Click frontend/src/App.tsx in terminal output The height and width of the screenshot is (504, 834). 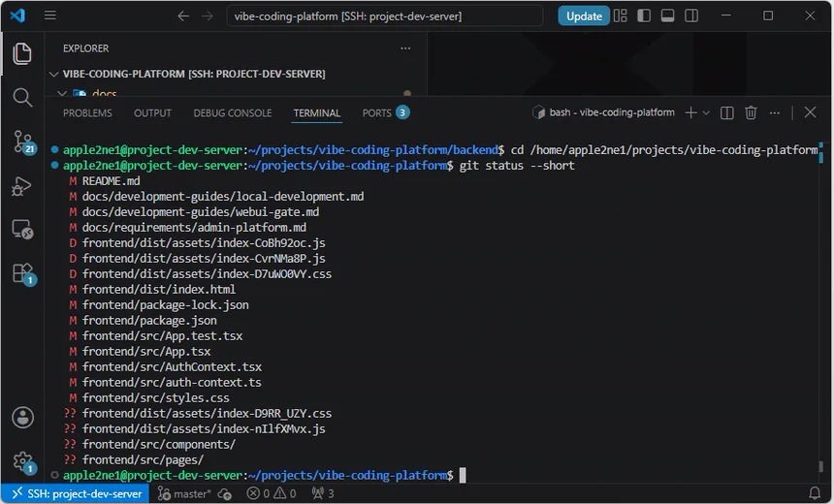146,352
